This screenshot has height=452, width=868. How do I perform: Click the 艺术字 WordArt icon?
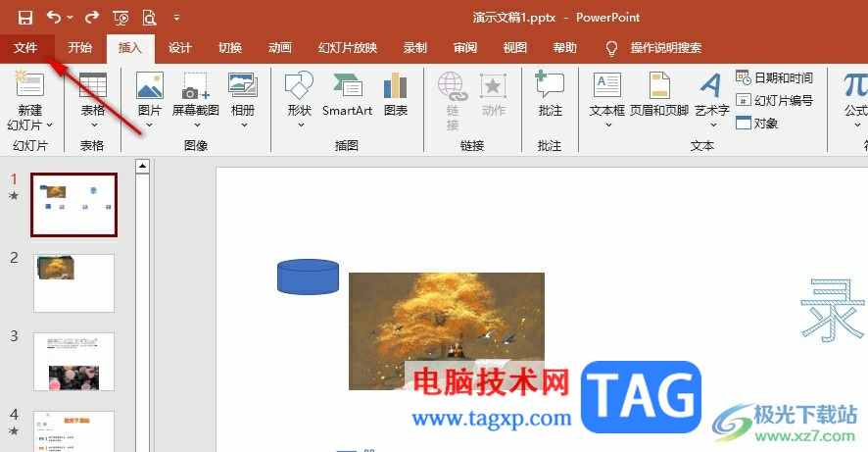[711, 84]
